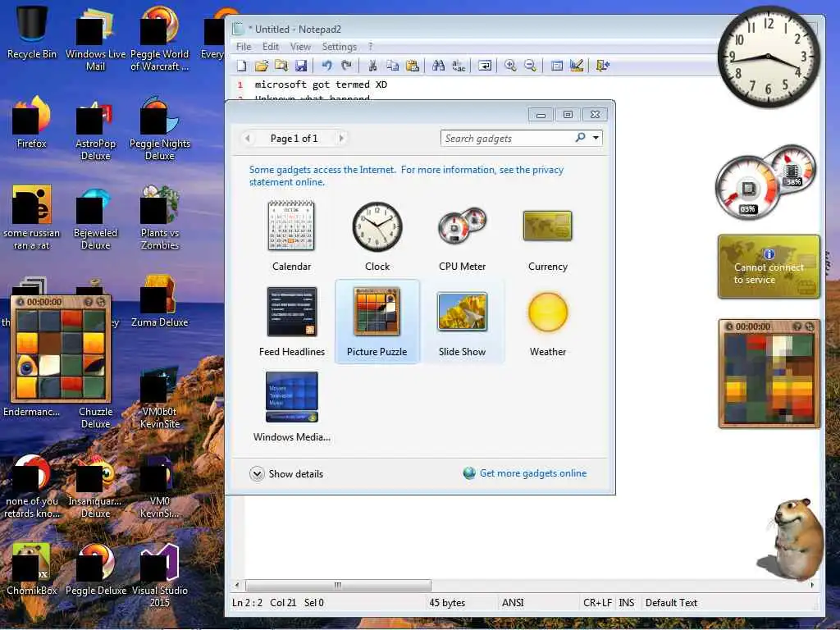840x630 pixels.
Task: Select the Currency gadget in the gallery
Action: [547, 235]
